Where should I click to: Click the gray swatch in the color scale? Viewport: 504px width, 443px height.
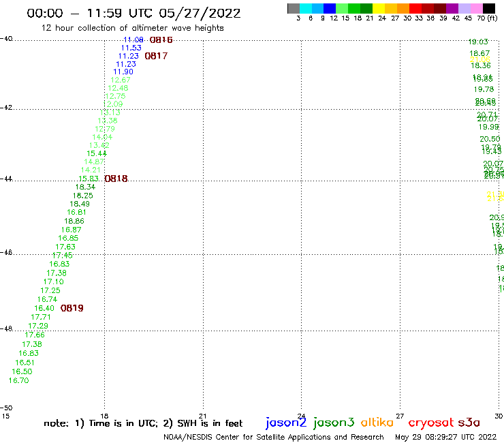(294, 8)
